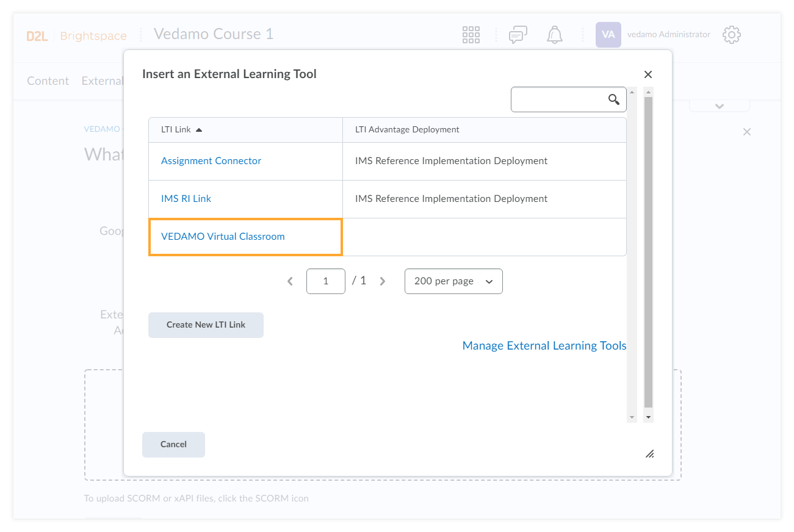
Task: Select VEDAMO Virtual Classroom link
Action: click(x=223, y=237)
